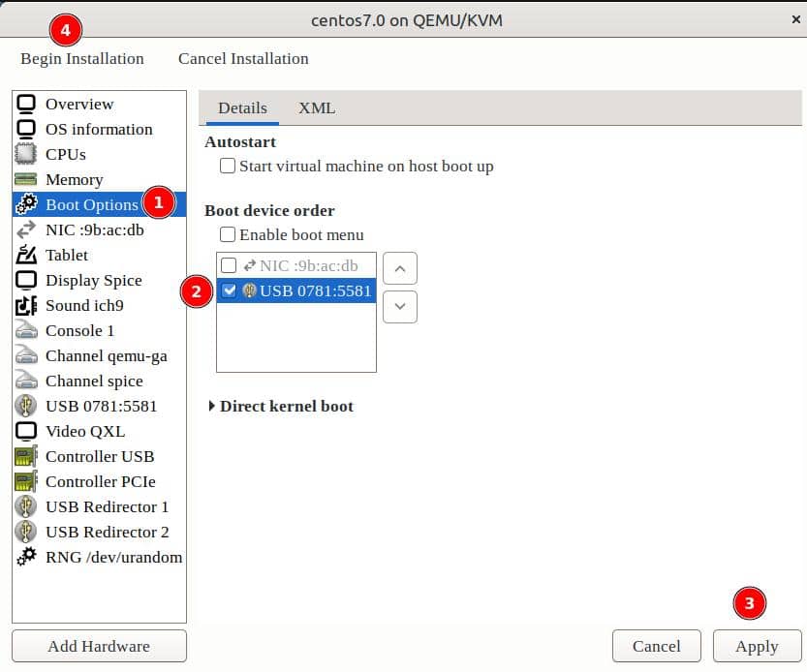Click Cancel Installation
The image size is (807, 672).
click(x=243, y=59)
